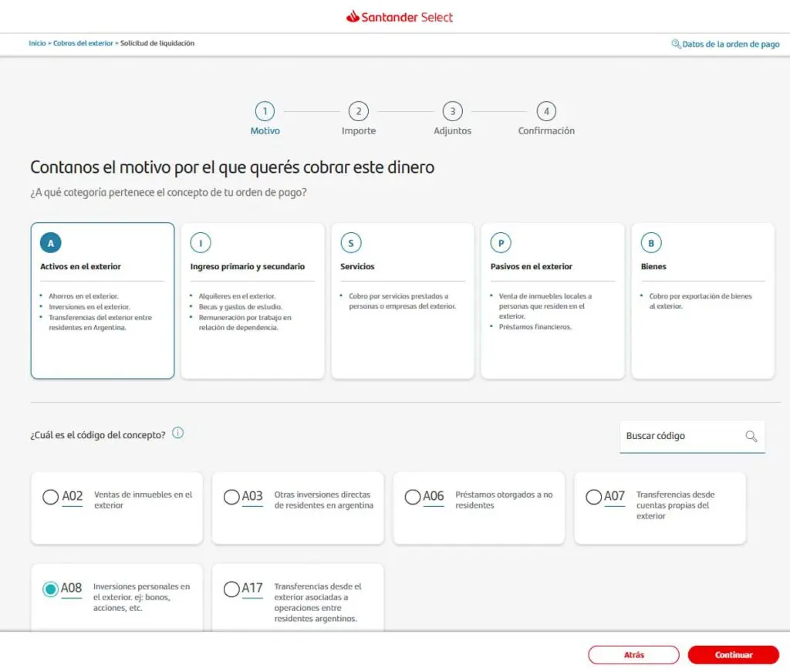Click 'Cobro por servicios prestados' bullet
Viewport: 790px width, 672px height.
[x=402, y=301]
